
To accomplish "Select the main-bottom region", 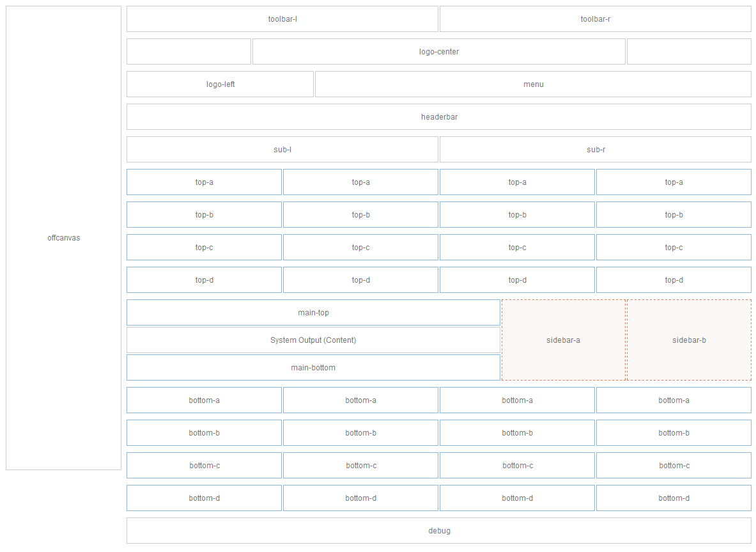I will click(x=313, y=367).
